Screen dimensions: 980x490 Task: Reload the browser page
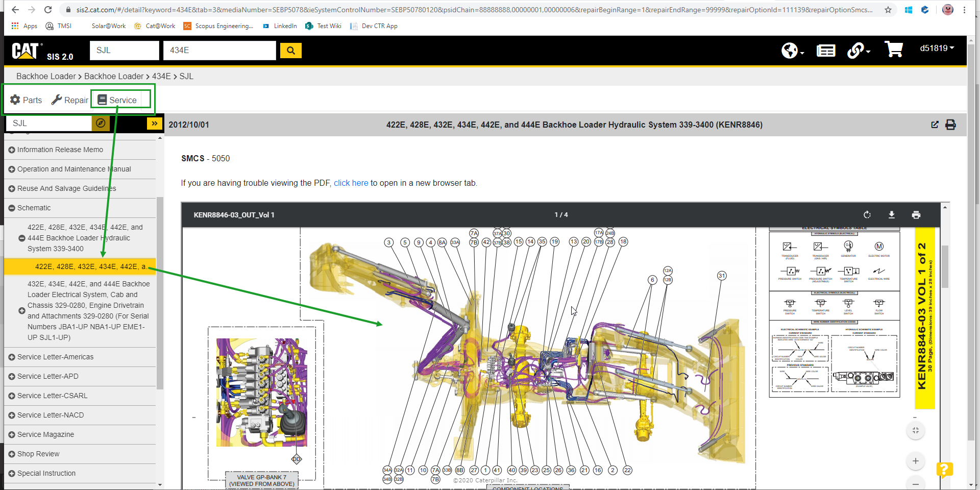pyautogui.click(x=48, y=10)
